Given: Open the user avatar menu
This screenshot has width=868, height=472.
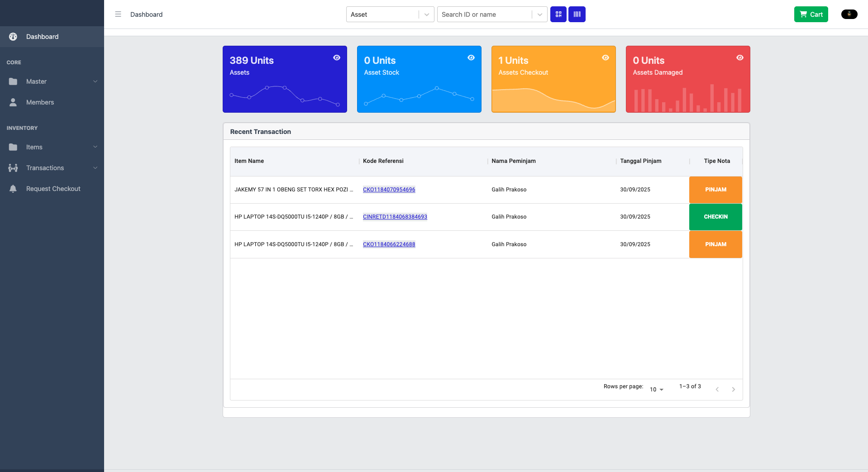Looking at the screenshot, I should click(849, 14).
